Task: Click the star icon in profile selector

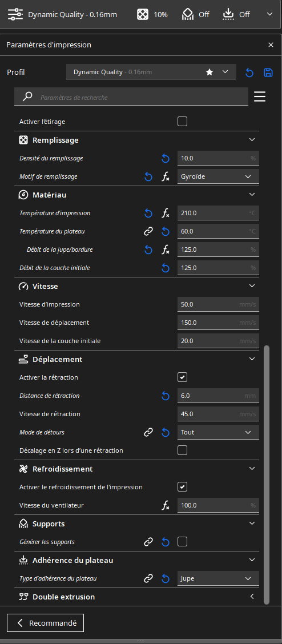Action: click(x=210, y=73)
